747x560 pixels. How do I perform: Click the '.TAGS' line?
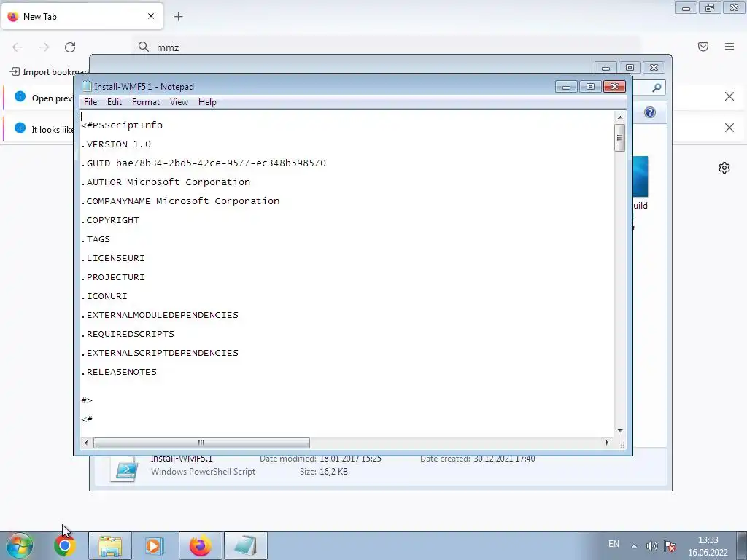click(x=96, y=239)
